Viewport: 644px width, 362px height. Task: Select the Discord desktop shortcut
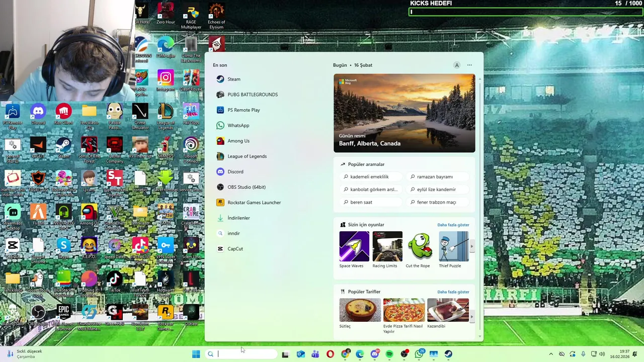point(38,115)
